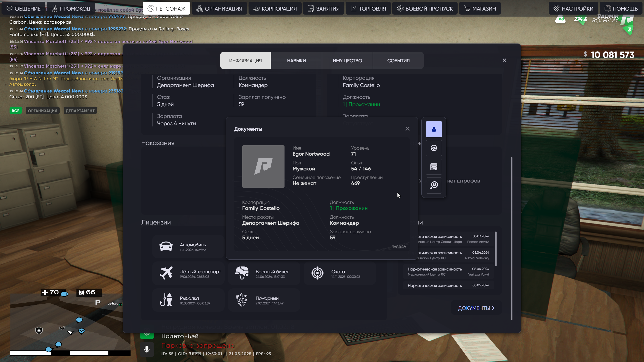Click the police star marker on minimap

39,330
